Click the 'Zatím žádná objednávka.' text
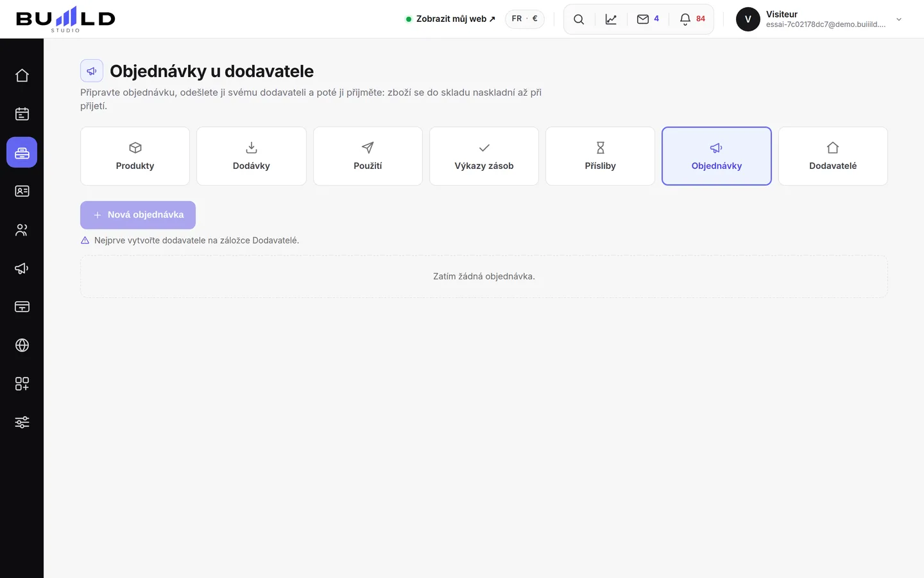 (x=484, y=276)
